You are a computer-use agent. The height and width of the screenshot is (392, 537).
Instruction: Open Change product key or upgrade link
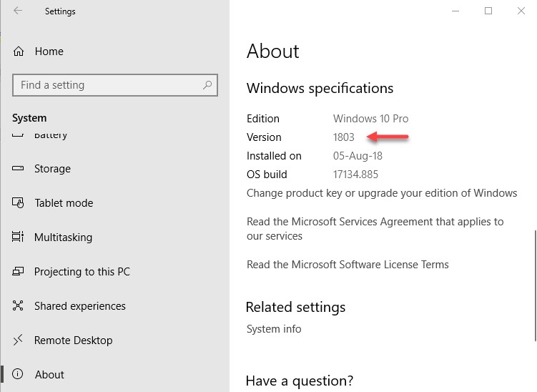point(382,193)
